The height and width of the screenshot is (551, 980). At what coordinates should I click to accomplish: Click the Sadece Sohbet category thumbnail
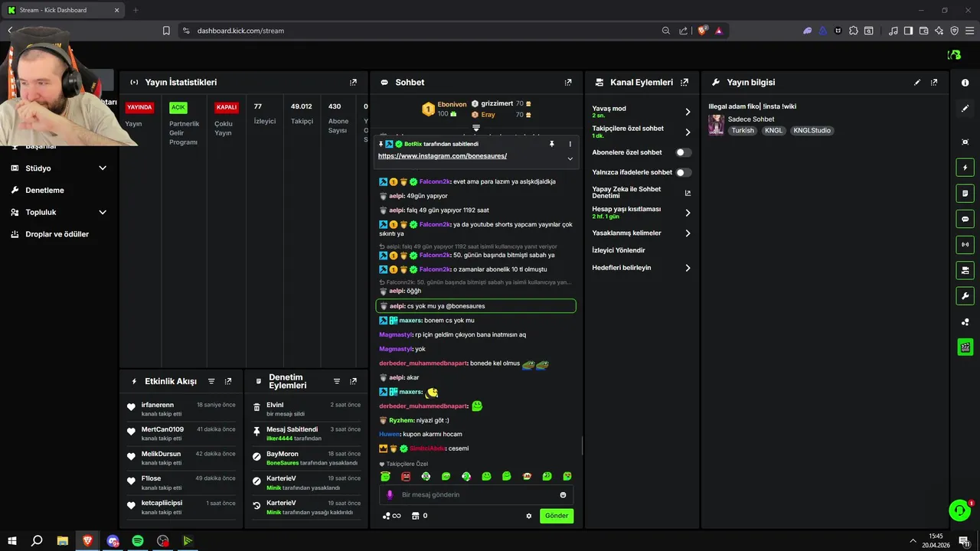(x=717, y=125)
